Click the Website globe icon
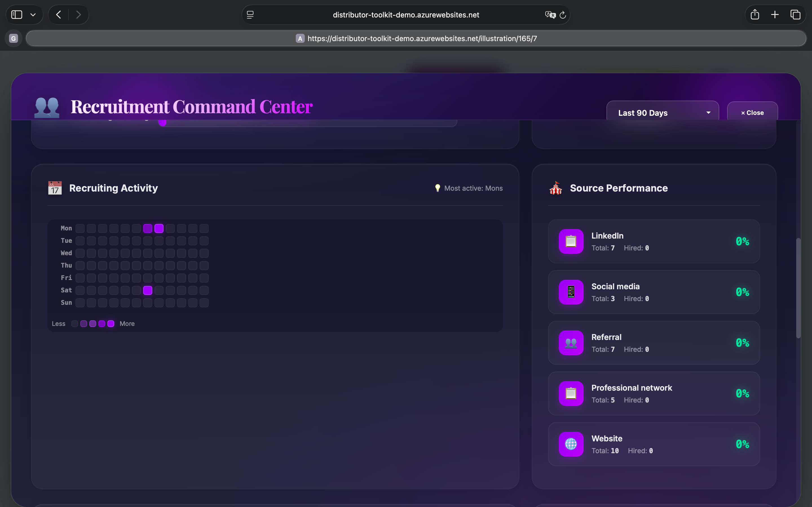The width and height of the screenshot is (812, 507). pyautogui.click(x=571, y=444)
